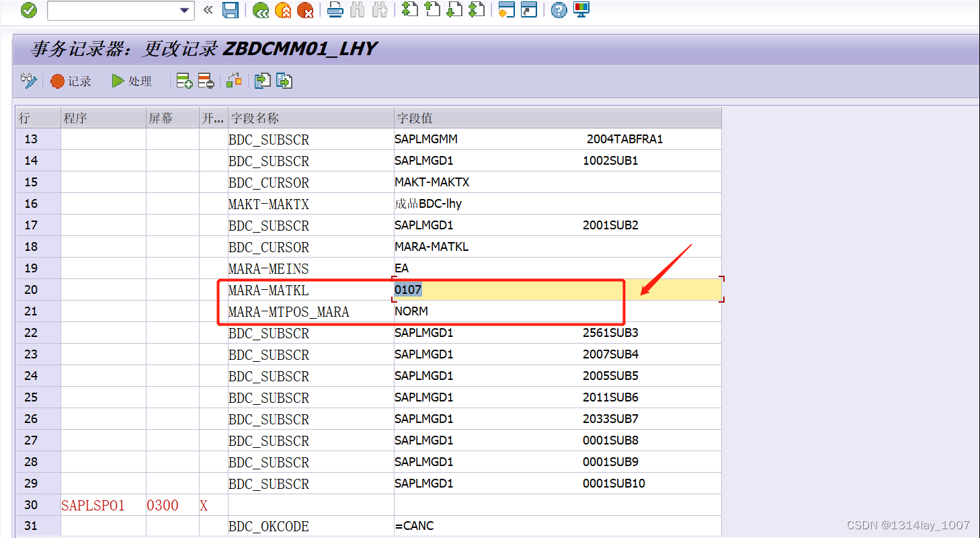Go to previous page icon
Screen dimensions: 980x538
click(432, 10)
